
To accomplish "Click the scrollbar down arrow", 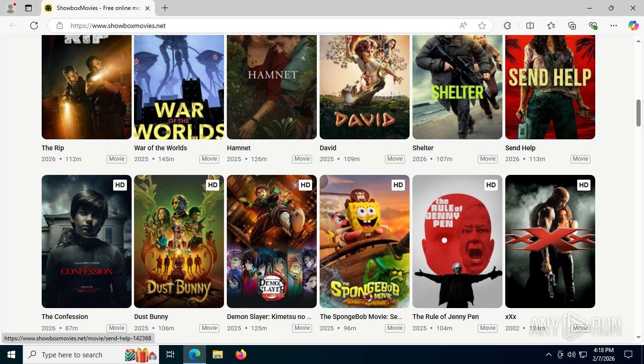I will point(638,337).
